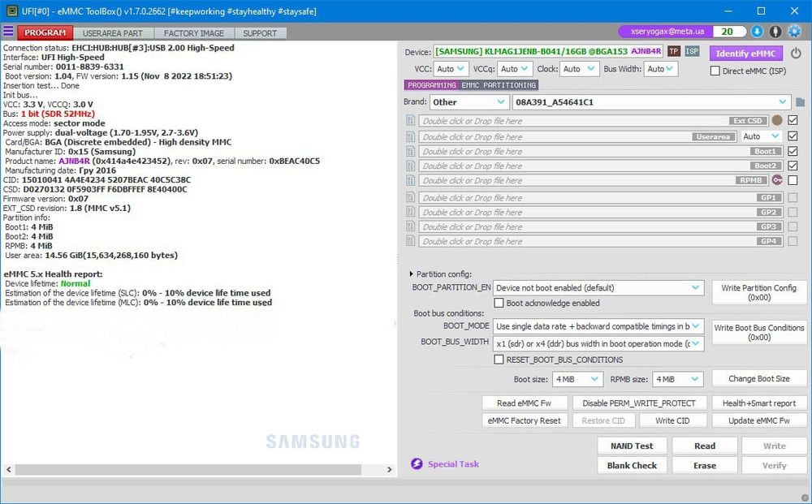The height and width of the screenshot is (504, 812).
Task: Click the RPMB key icon
Action: [777, 180]
